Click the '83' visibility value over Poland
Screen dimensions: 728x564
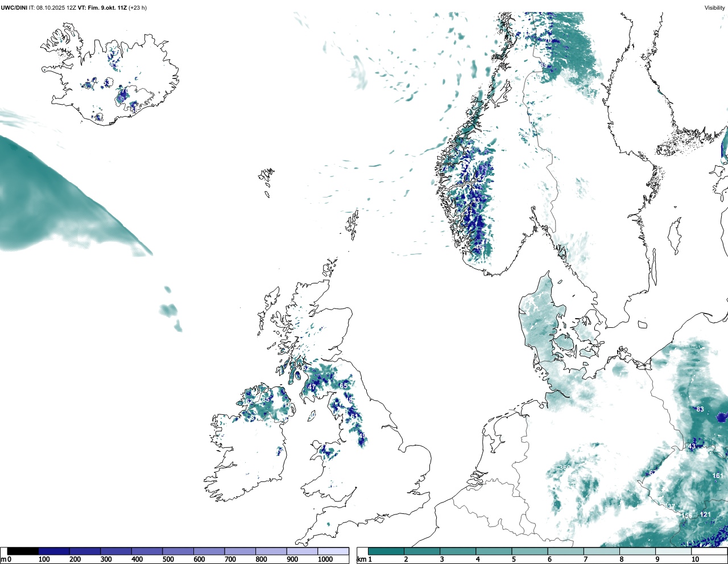click(700, 409)
